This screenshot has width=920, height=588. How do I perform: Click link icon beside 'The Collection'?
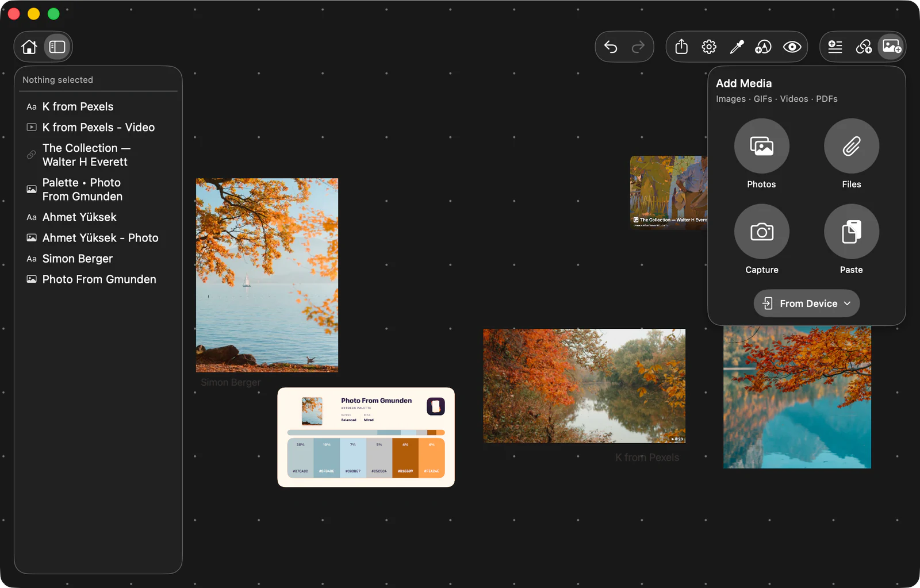tap(32, 155)
